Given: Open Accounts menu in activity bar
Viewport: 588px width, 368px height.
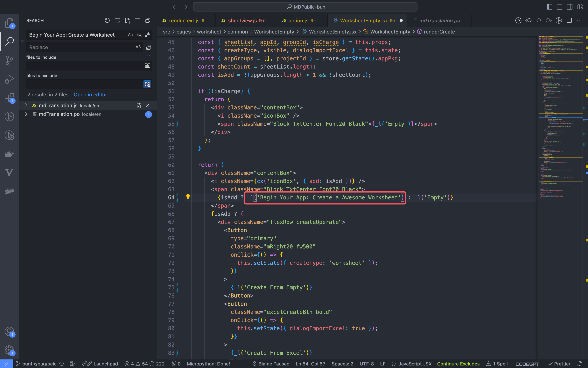Looking at the screenshot, I should (9, 331).
